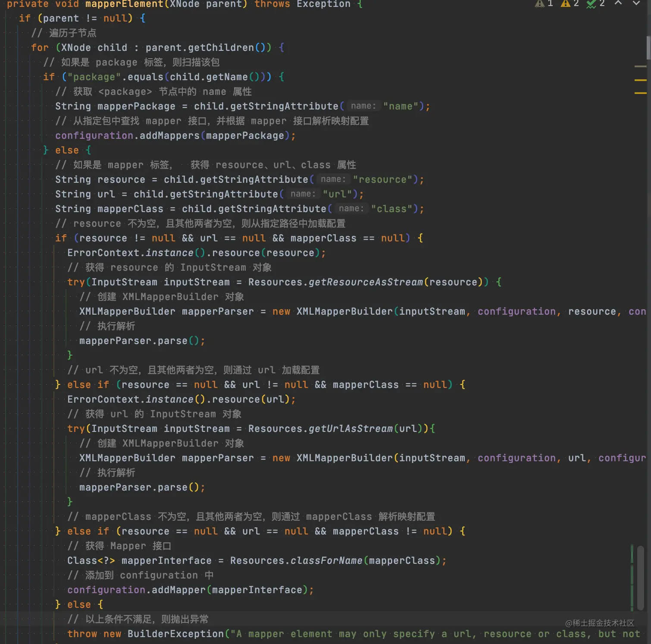Click the mapperPackage variable declaration
The image size is (651, 644).
pos(136,106)
